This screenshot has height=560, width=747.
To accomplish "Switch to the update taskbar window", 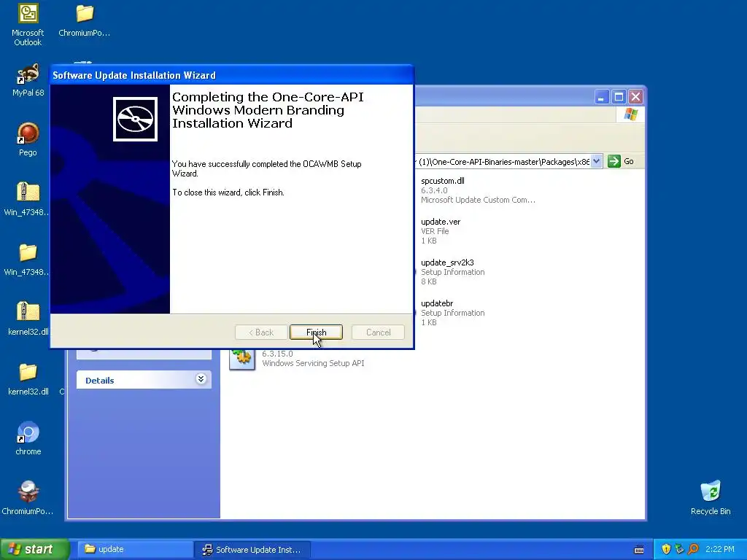I will click(x=134, y=550).
